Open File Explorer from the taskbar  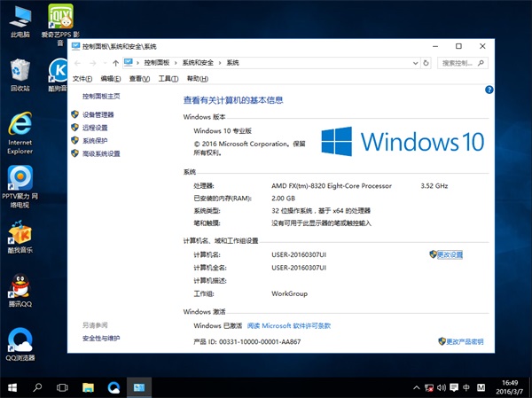pos(88,387)
